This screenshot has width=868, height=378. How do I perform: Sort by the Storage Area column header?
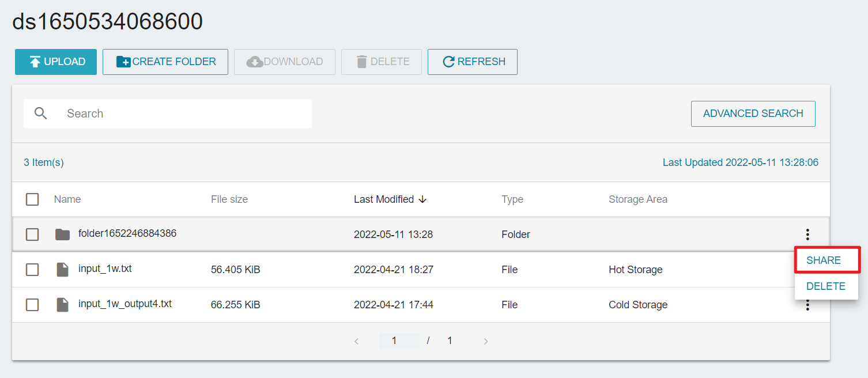tap(638, 199)
